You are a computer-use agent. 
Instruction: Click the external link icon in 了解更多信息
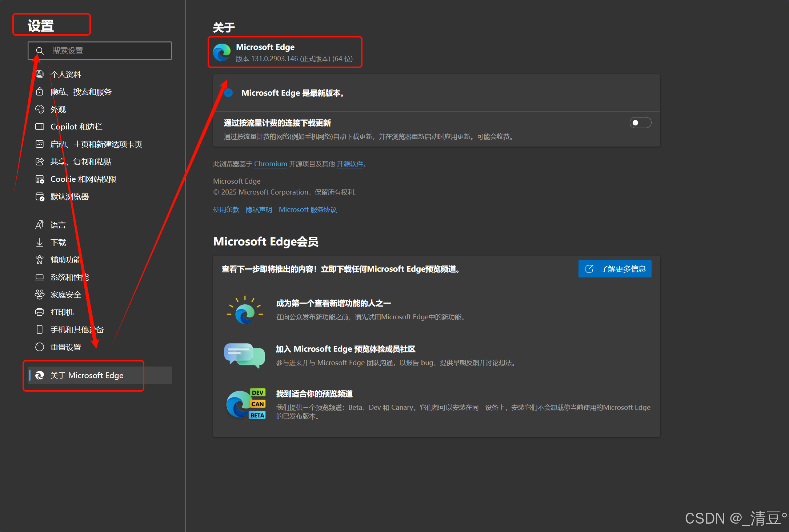589,269
